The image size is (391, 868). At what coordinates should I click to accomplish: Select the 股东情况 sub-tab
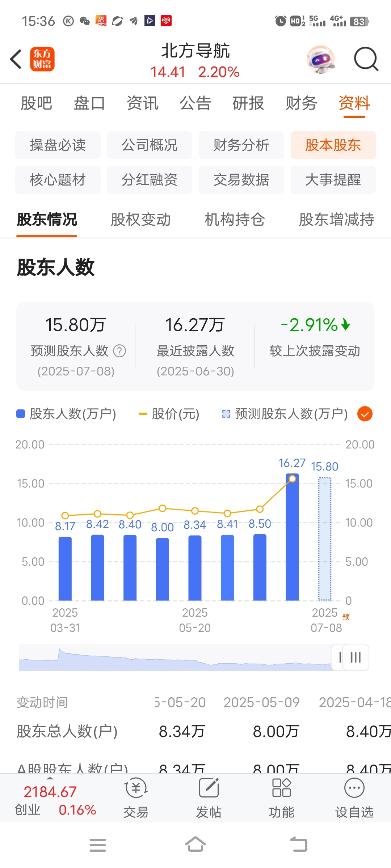(47, 220)
